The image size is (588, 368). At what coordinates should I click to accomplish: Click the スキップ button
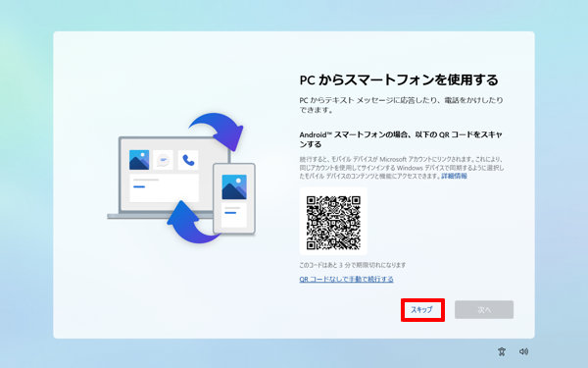tap(422, 310)
